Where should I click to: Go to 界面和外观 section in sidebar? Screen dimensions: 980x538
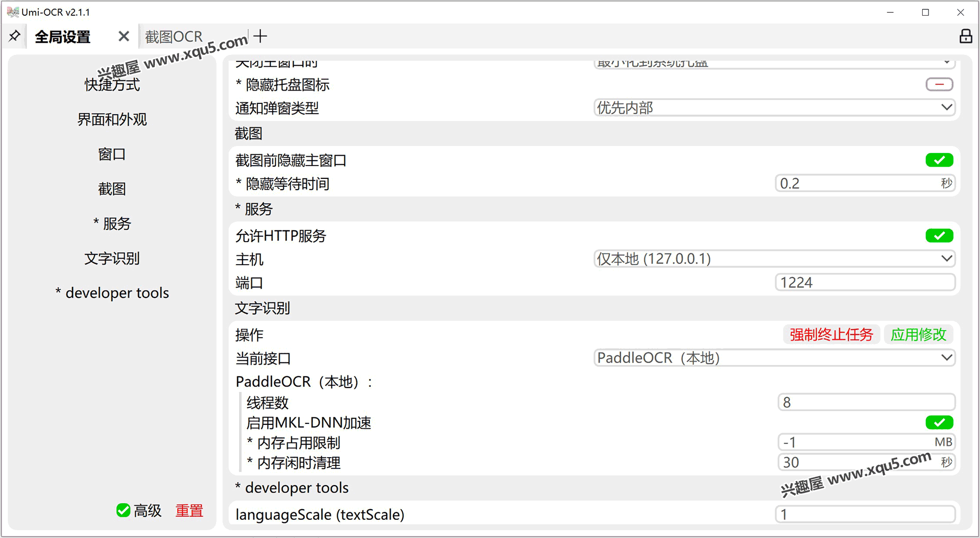[x=112, y=120]
